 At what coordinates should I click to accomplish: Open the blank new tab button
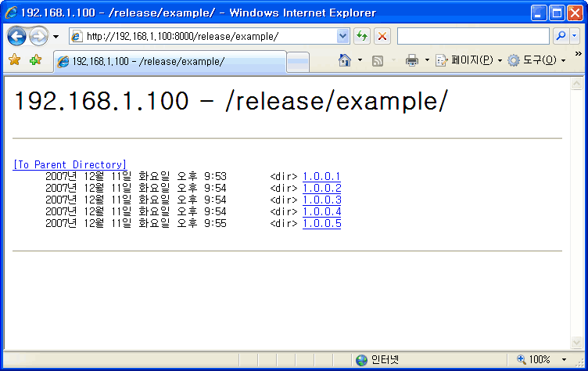click(x=298, y=62)
